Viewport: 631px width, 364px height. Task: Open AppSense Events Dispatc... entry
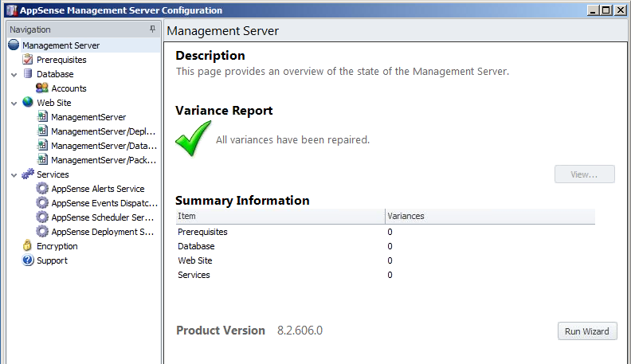(104, 203)
